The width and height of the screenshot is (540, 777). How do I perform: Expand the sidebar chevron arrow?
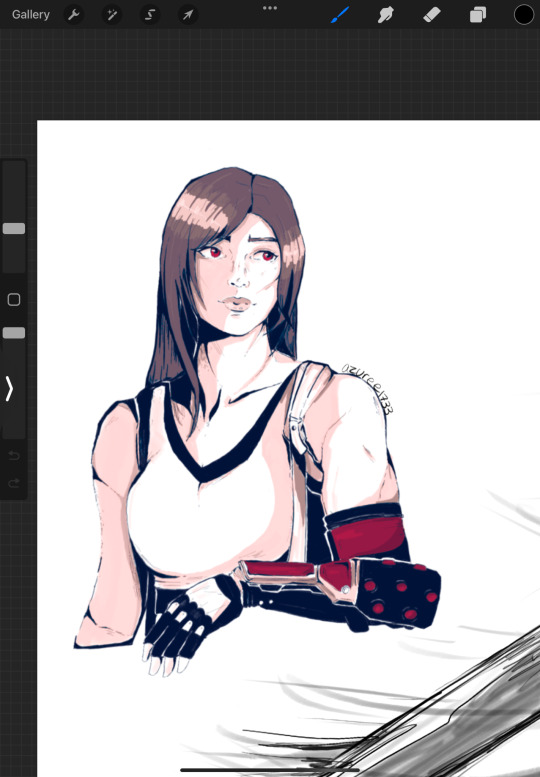point(9,388)
